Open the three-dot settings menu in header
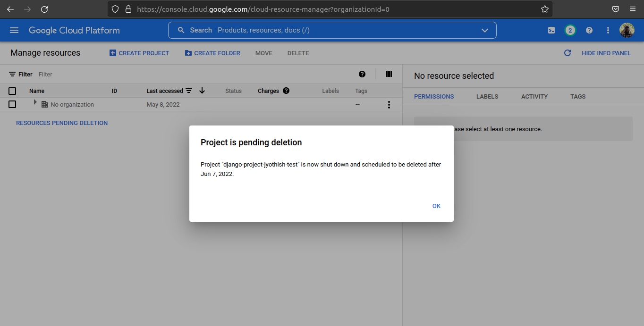This screenshot has width=644, height=326. [608, 30]
